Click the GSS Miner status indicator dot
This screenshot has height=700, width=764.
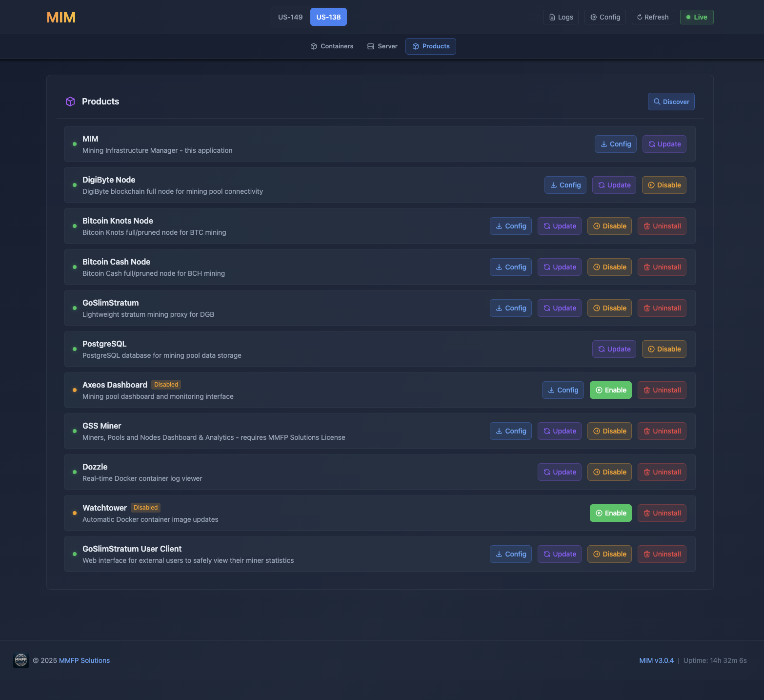74,431
